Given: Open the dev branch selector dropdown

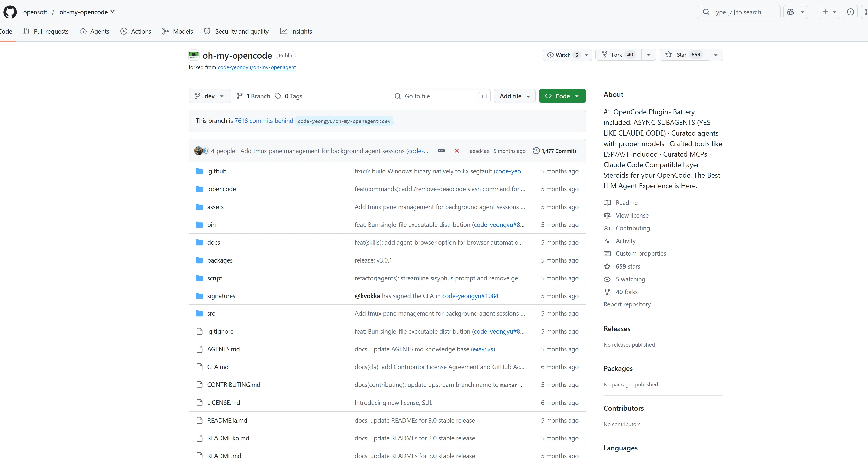Looking at the screenshot, I should point(209,96).
